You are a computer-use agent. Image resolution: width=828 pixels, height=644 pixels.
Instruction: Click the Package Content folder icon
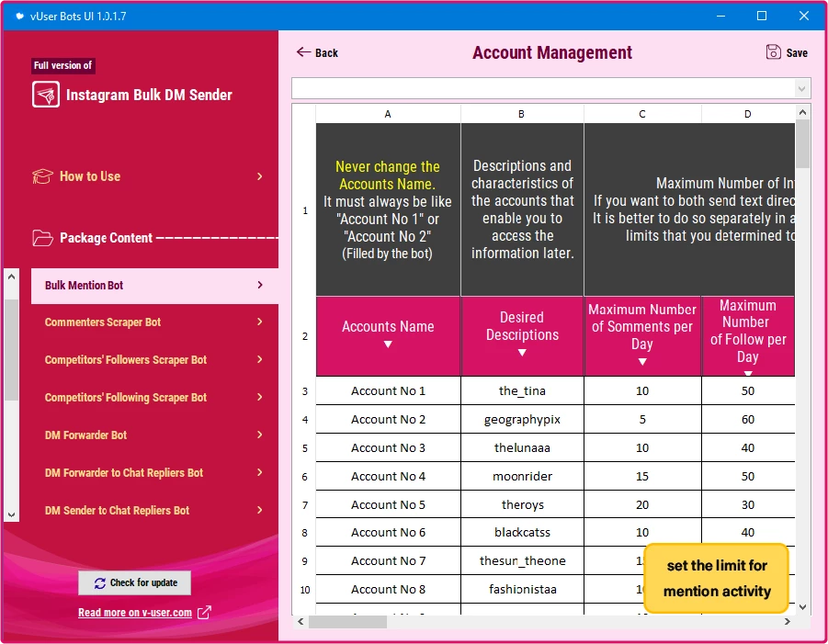[x=42, y=238]
